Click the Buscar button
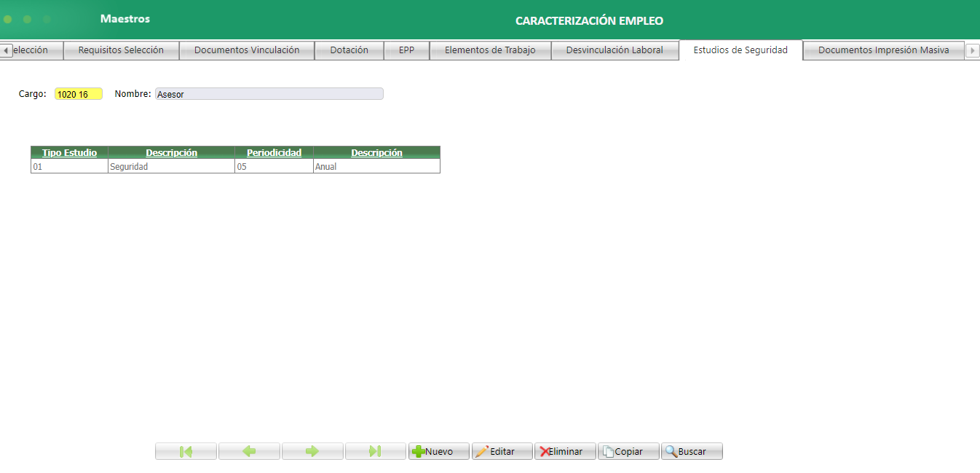Image resolution: width=980 pixels, height=473 pixels. coord(692,451)
